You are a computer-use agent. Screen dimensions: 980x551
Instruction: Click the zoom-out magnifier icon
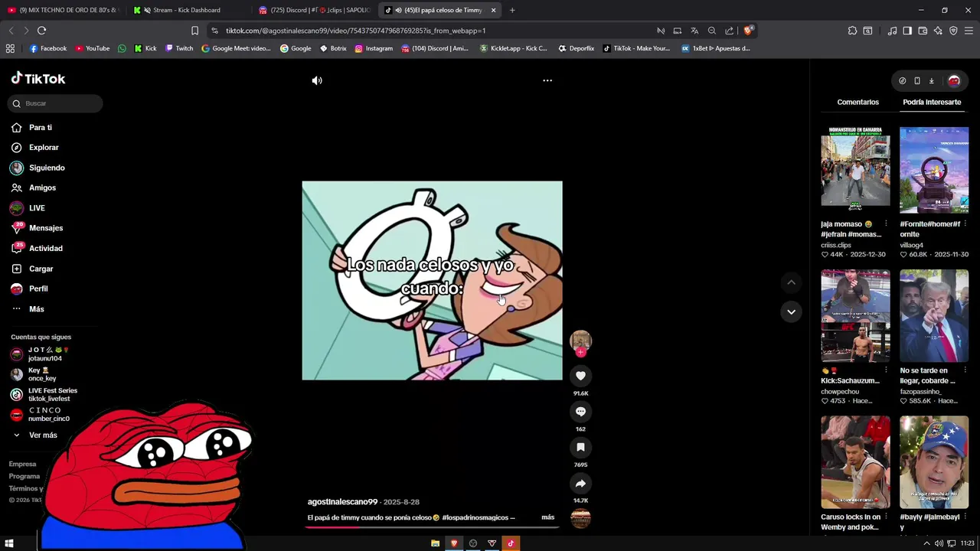(712, 31)
